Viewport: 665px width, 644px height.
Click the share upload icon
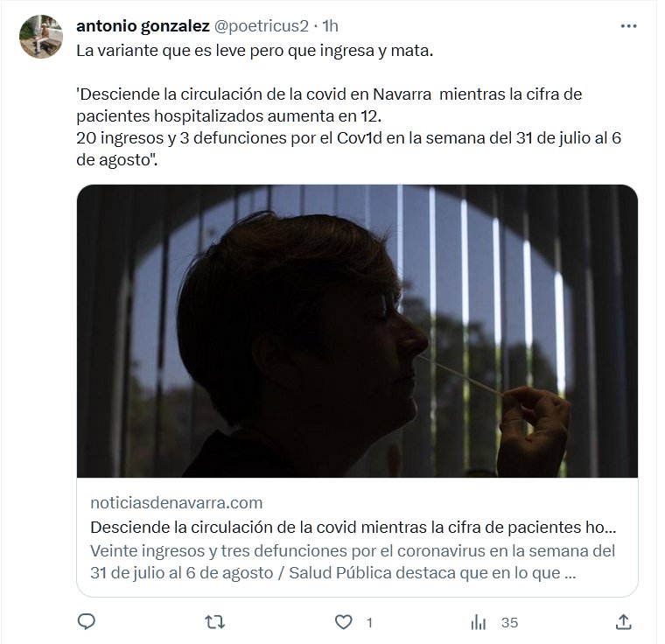pos(623,622)
